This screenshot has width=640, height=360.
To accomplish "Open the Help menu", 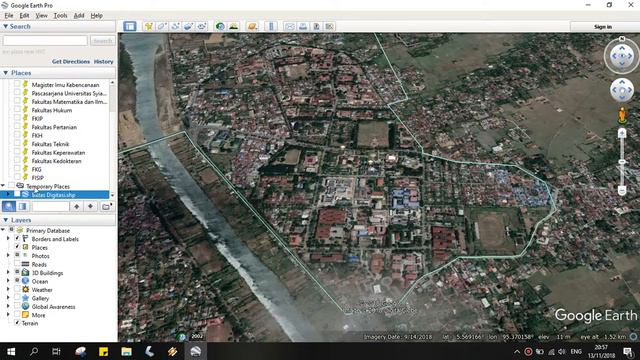I will [x=96, y=16].
